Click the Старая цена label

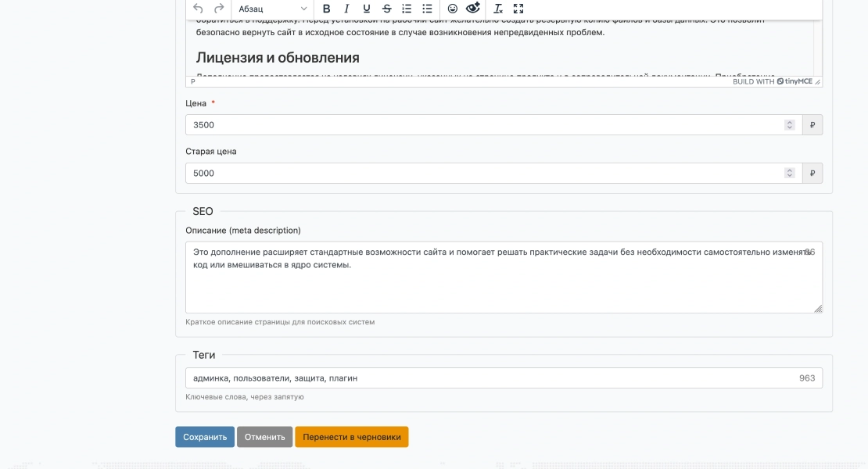(x=211, y=152)
